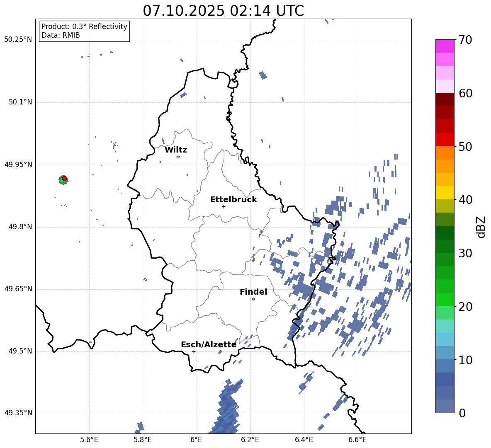This screenshot has width=491, height=448.
Task: Click the longitude label 6.2°E
Action: coord(250,440)
